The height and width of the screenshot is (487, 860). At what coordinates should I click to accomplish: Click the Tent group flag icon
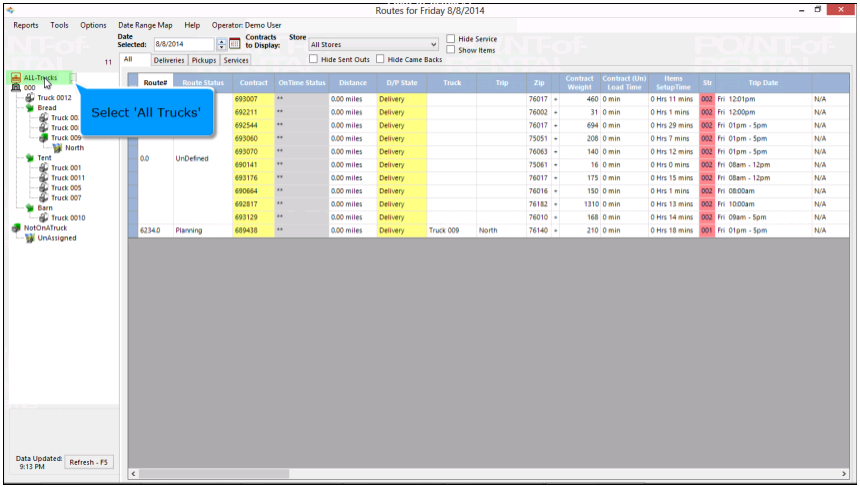pos(29,158)
